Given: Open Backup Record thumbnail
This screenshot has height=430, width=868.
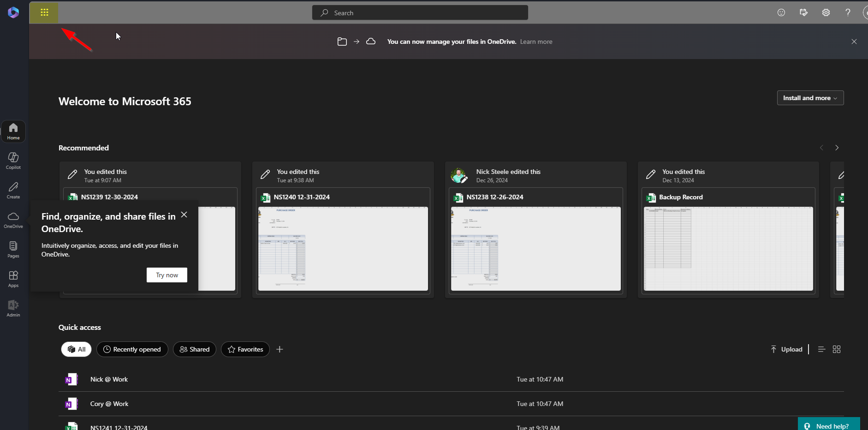Looking at the screenshot, I should point(728,249).
